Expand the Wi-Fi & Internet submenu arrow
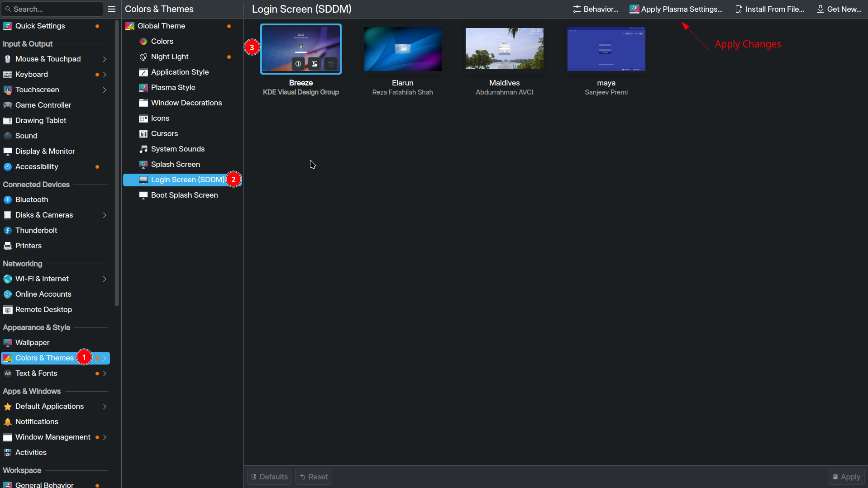Image resolution: width=868 pixels, height=488 pixels. pos(105,279)
